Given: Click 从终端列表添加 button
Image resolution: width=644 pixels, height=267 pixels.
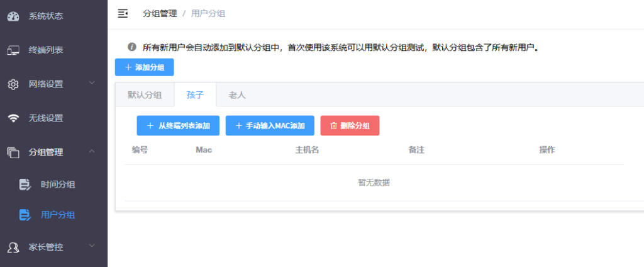Looking at the screenshot, I should pyautogui.click(x=178, y=126).
